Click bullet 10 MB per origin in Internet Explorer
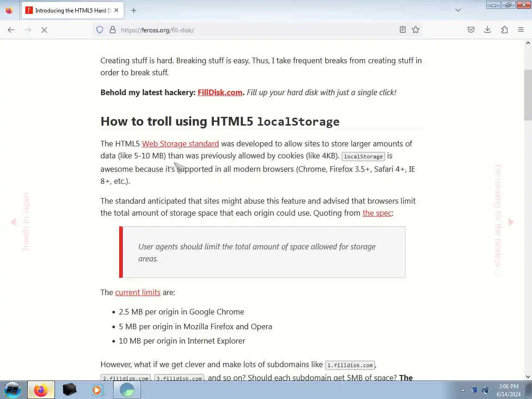 [x=182, y=341]
